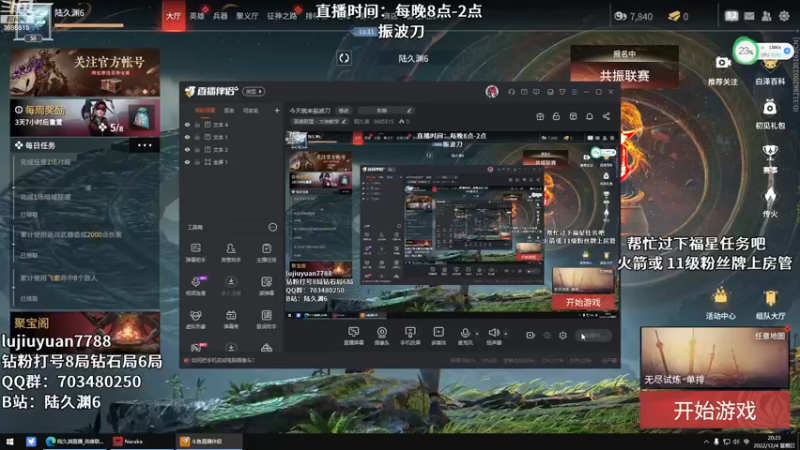The width and height of the screenshot is (800, 450).
Task: Open the share icon in stream app
Action: [606, 116]
